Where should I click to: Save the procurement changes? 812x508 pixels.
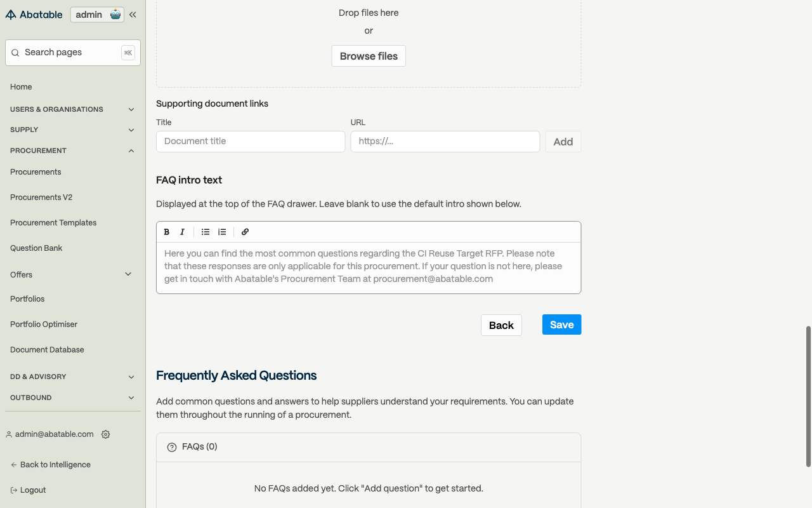pos(561,324)
